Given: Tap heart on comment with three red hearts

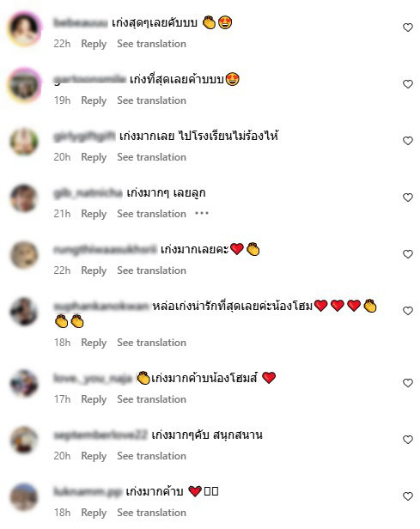Looking at the screenshot, I should [x=408, y=311].
